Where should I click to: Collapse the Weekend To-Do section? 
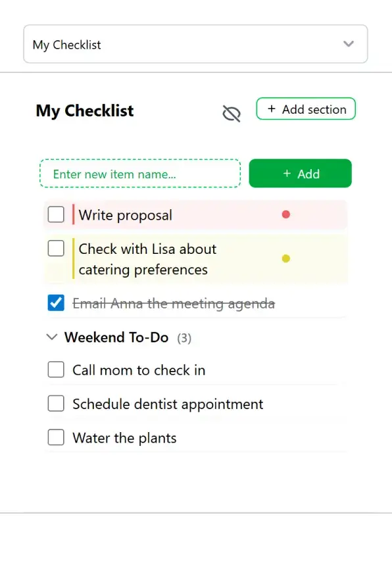(x=52, y=337)
